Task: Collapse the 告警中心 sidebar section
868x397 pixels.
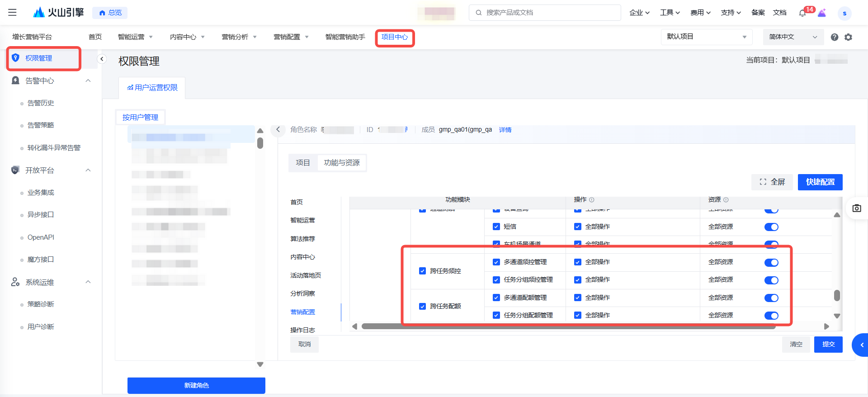Action: (x=88, y=81)
